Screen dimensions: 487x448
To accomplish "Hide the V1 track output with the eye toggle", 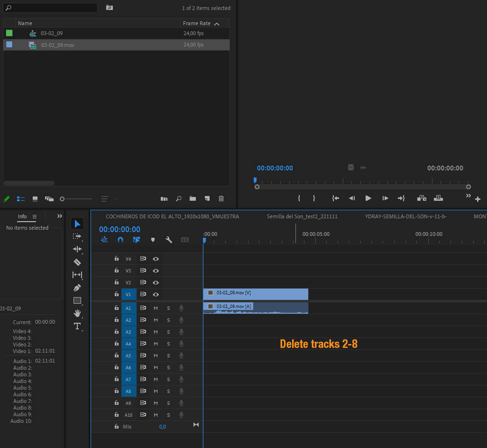I will tap(155, 294).
